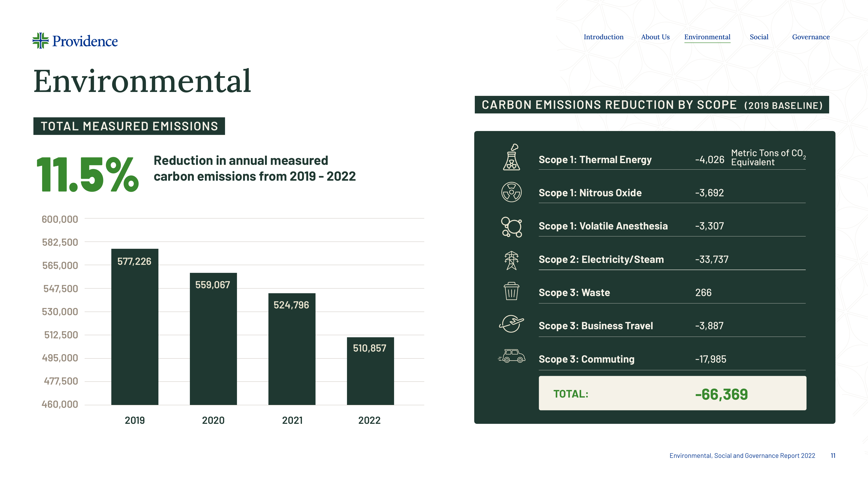Click Scope 3: Commuting label
The height and width of the screenshot is (488, 868).
pos(586,359)
